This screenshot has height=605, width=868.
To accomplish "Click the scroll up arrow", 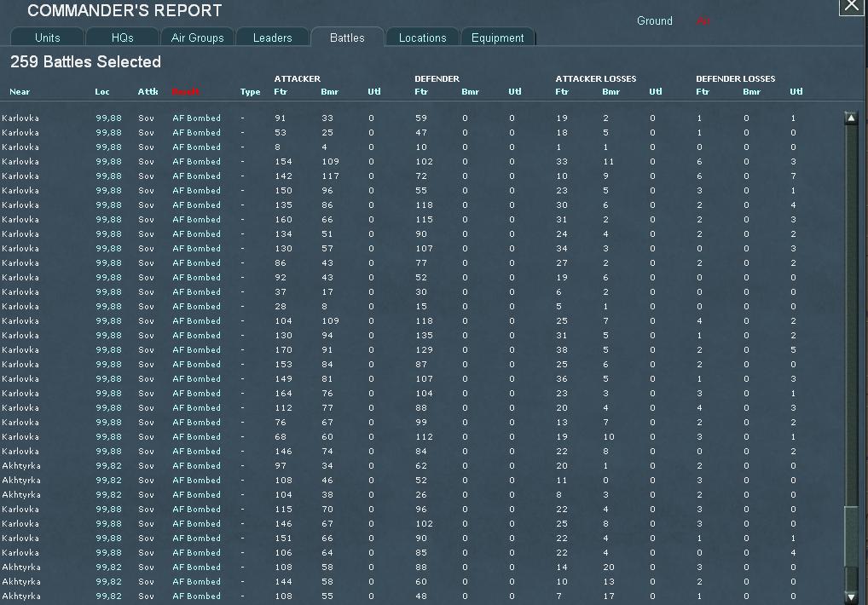I will coord(851,118).
